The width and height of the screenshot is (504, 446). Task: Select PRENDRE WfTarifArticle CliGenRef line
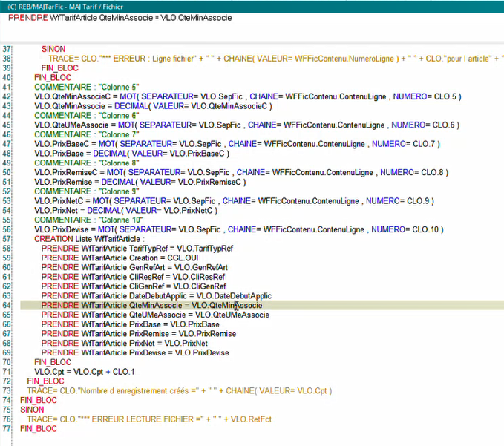(x=134, y=286)
